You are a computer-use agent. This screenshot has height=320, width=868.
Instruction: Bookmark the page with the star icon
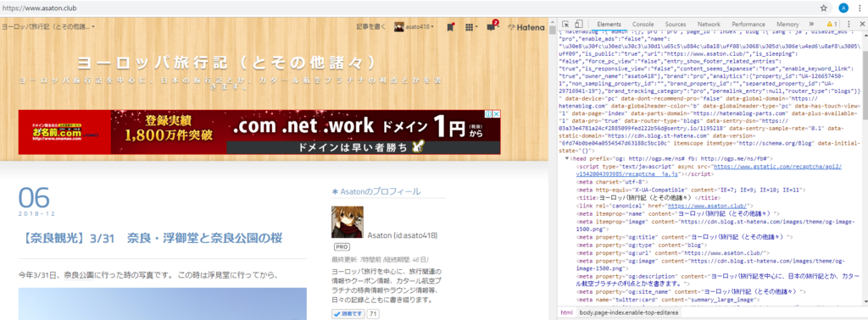tap(824, 8)
